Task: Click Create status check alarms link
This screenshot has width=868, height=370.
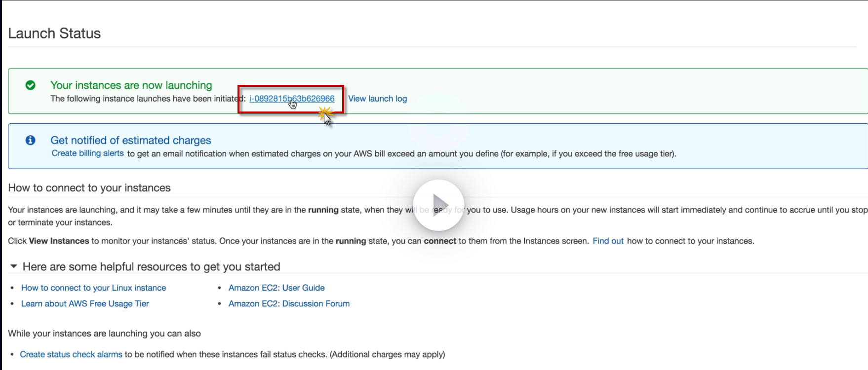Action: point(71,354)
